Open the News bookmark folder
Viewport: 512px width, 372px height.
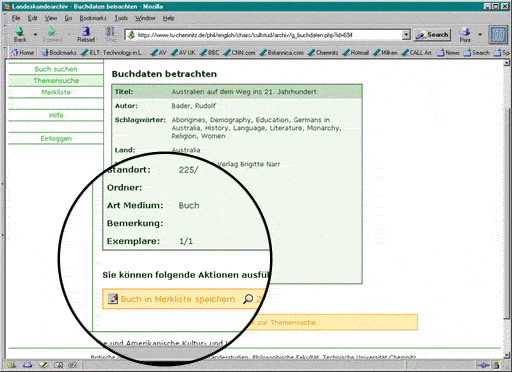click(448, 53)
